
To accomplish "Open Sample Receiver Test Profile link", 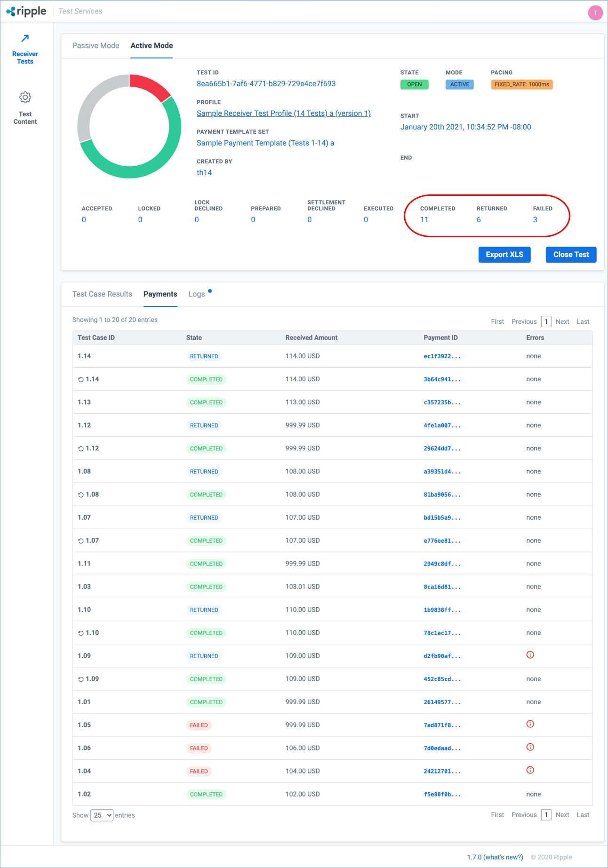I will 283,113.
